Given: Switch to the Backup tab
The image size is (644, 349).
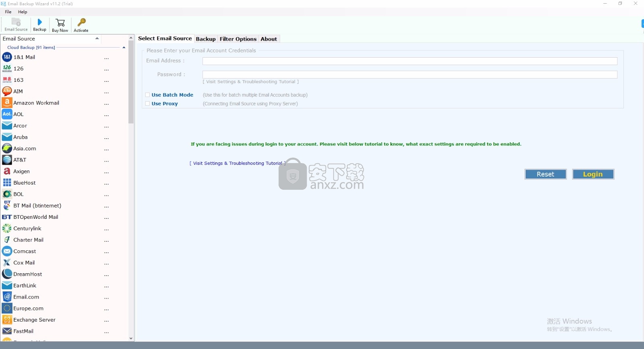Looking at the screenshot, I should click(206, 39).
